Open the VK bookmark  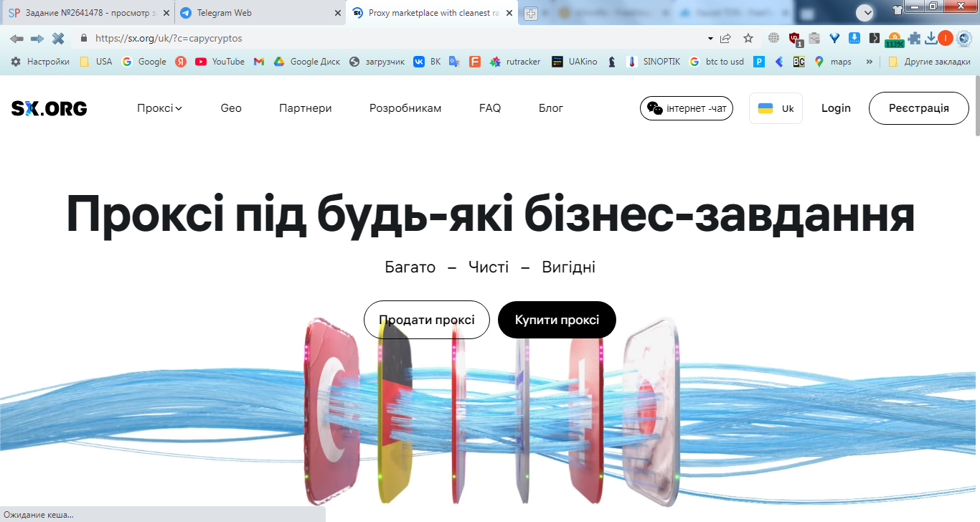click(x=427, y=62)
